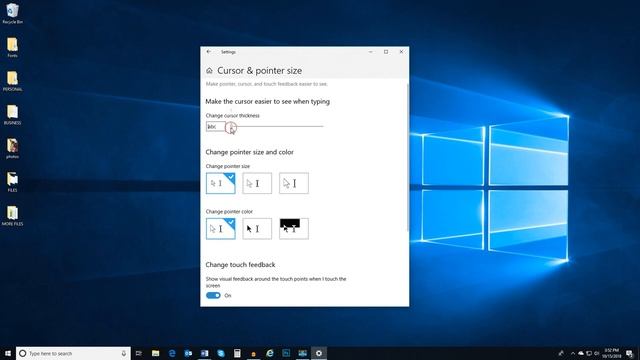640x360 pixels.
Task: Minimize the Settings window
Action: (x=371, y=52)
